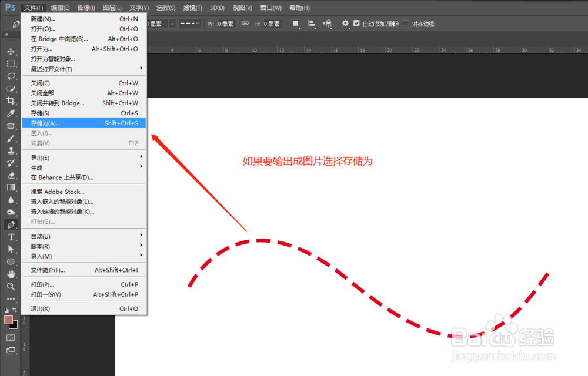Open the 图层(L) menu
Screen dimensions: 588x376
point(112,8)
